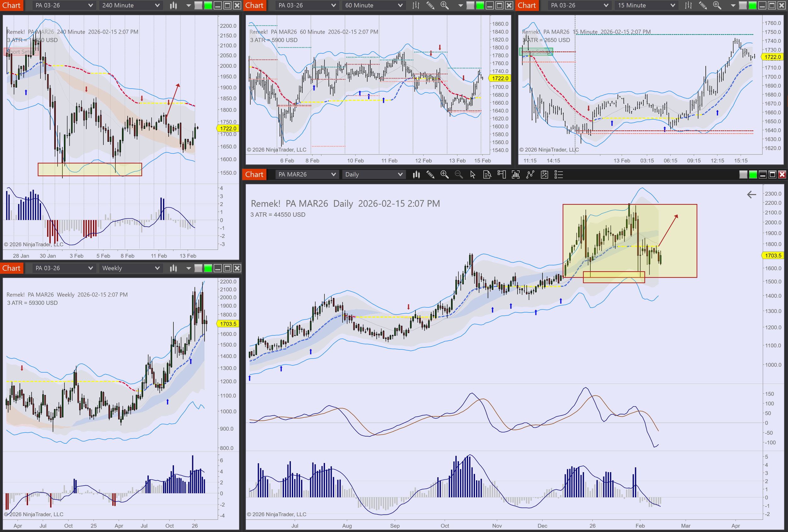Click the back arrow on Daily chart
Screen dimensions: 788x532
point(751,195)
